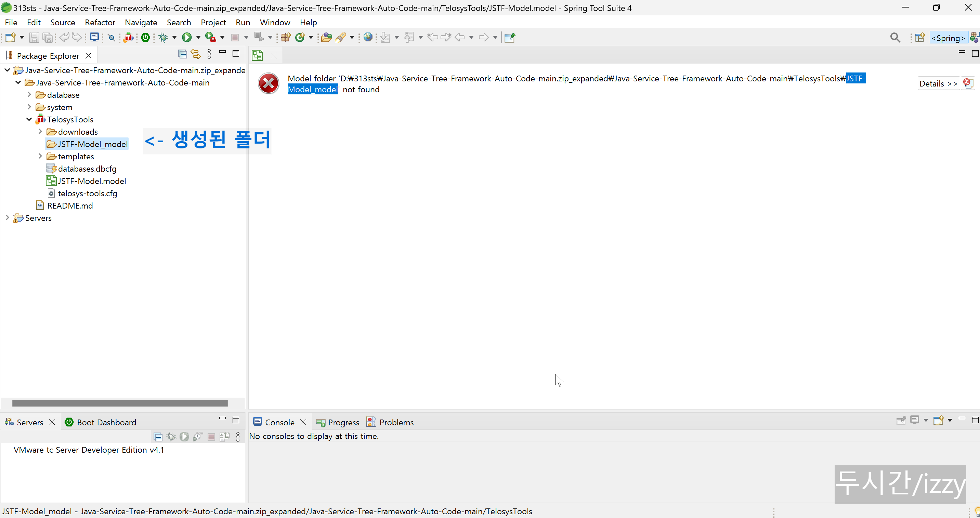Click the Open Console icon in Console toolbar
Screen dimensions: 980x518
point(939,420)
